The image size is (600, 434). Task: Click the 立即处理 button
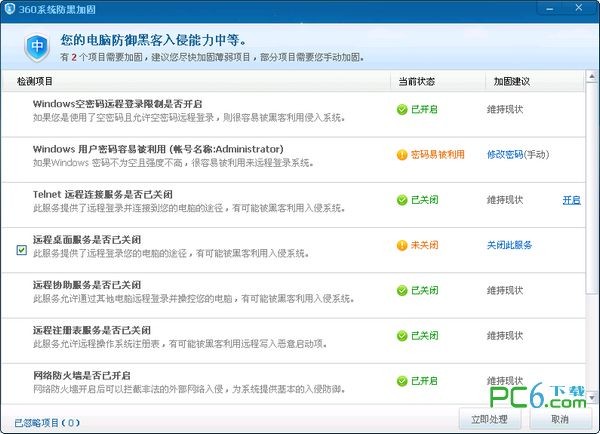point(489,419)
